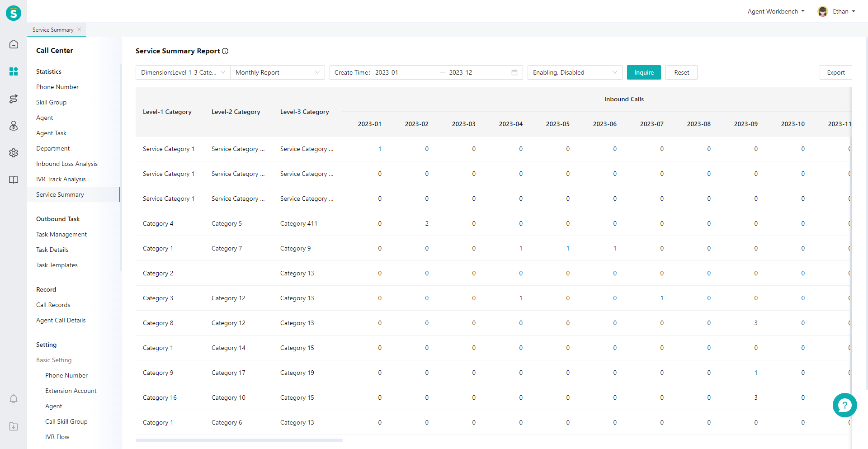Click the Export button
The height and width of the screenshot is (449, 868).
(835, 72)
